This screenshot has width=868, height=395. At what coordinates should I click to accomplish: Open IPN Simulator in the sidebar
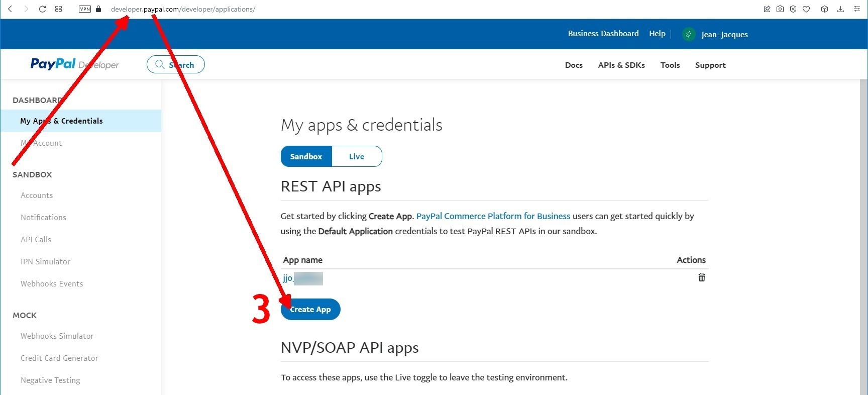45,261
